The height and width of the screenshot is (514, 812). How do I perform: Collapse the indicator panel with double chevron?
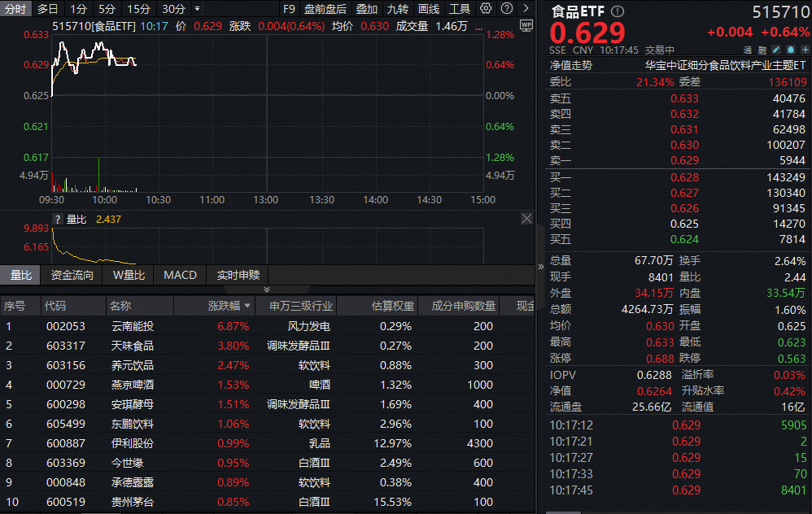[267, 290]
